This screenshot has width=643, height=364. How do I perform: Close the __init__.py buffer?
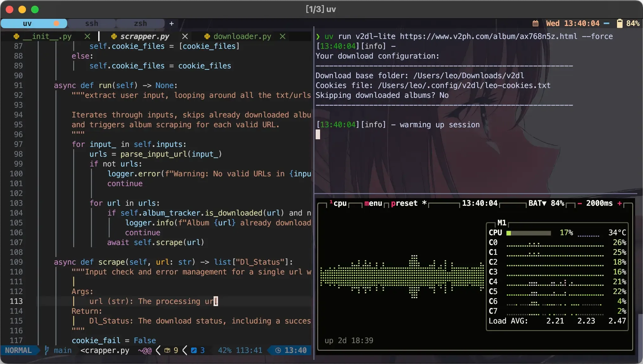pyautogui.click(x=87, y=36)
